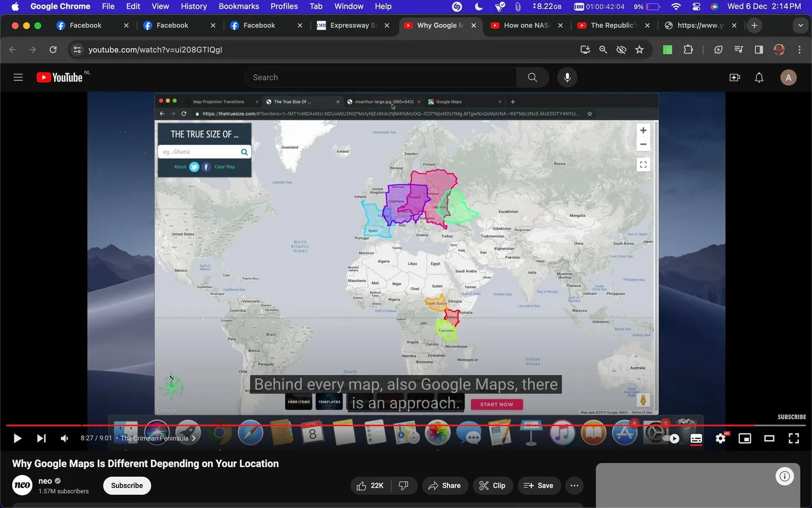
Task: Open Chrome media controls
Action: pyautogui.click(x=739, y=49)
